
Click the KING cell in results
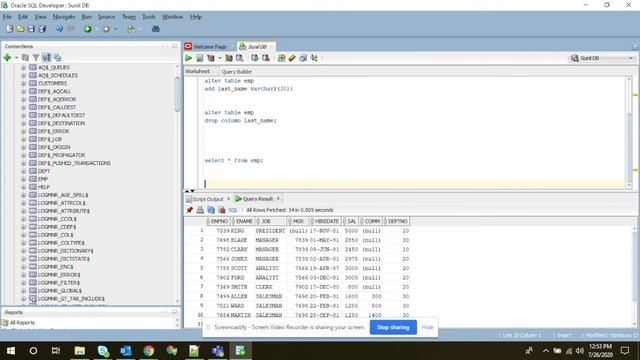pos(237,231)
